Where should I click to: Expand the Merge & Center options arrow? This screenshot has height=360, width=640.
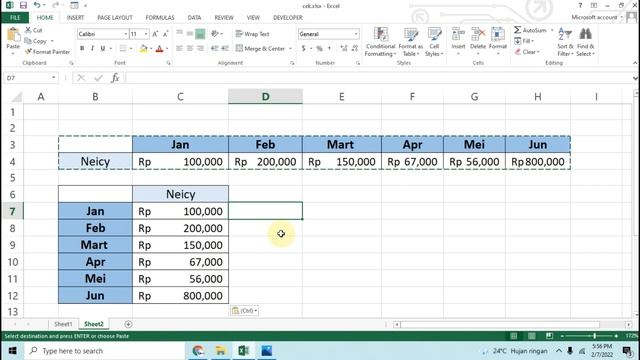click(x=291, y=49)
